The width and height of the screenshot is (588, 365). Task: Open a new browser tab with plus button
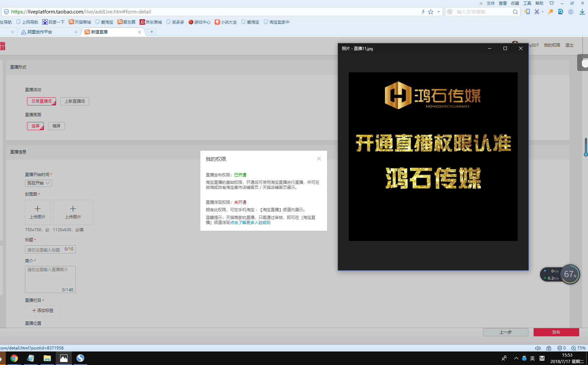click(x=152, y=32)
